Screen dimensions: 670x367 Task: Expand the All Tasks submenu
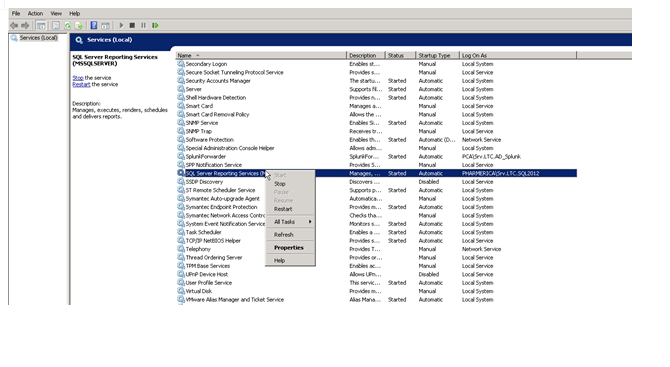click(x=290, y=222)
